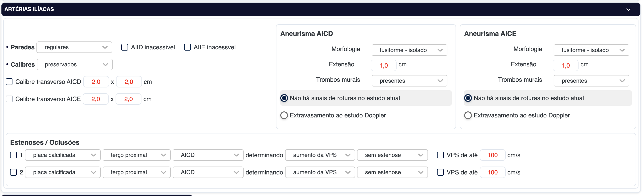The image size is (644, 196).
Task: Select Extravasamento ao estudo Doppler for AICD
Action: pos(284,115)
